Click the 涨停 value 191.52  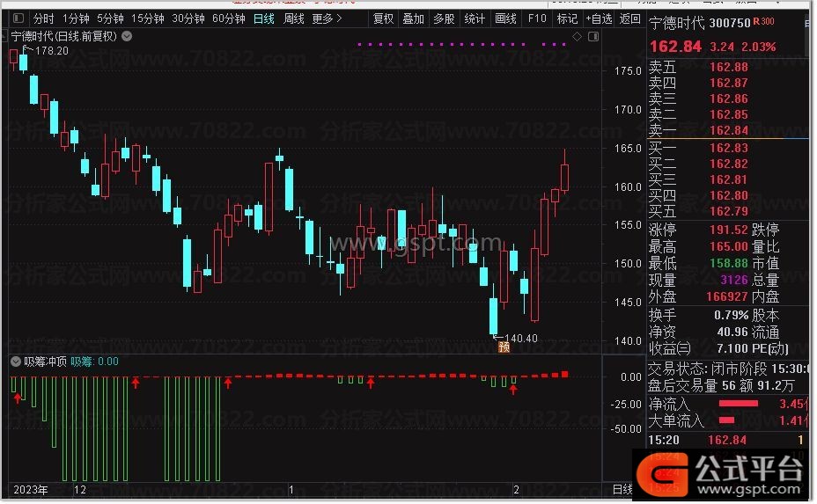pyautogui.click(x=728, y=230)
